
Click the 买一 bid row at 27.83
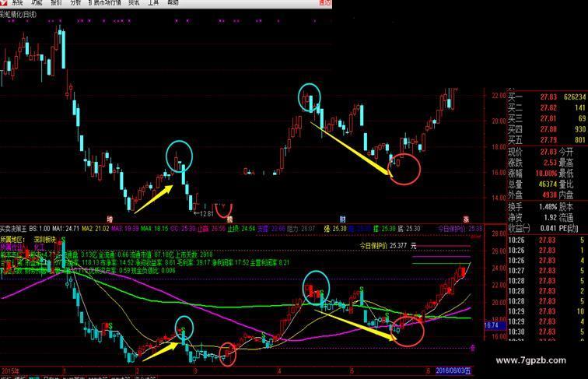click(x=548, y=97)
